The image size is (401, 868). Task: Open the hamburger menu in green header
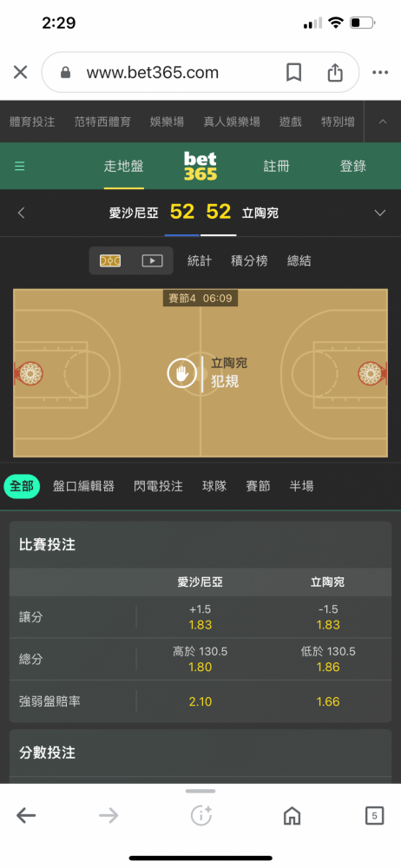click(x=20, y=166)
